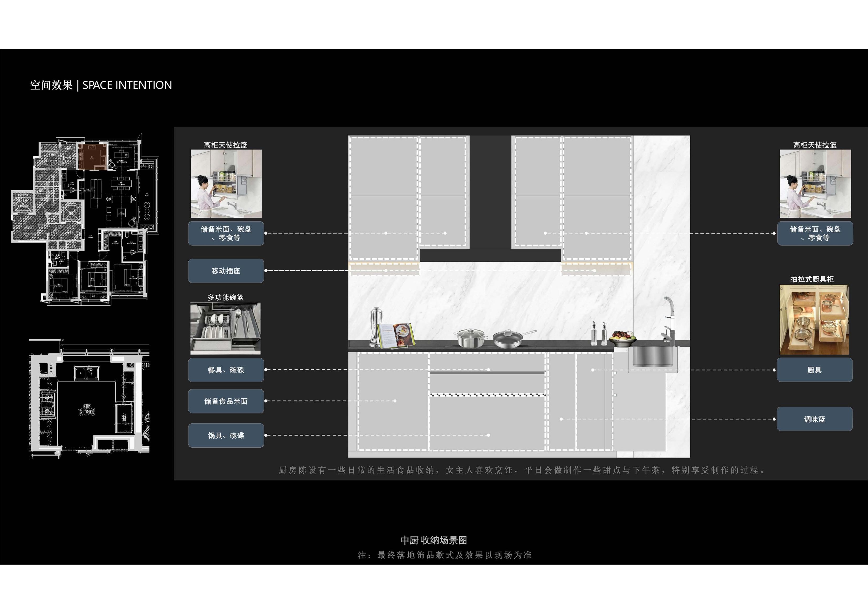
Task: Open the 抽拉式厨具柜 cabinet photo
Action: [x=814, y=320]
